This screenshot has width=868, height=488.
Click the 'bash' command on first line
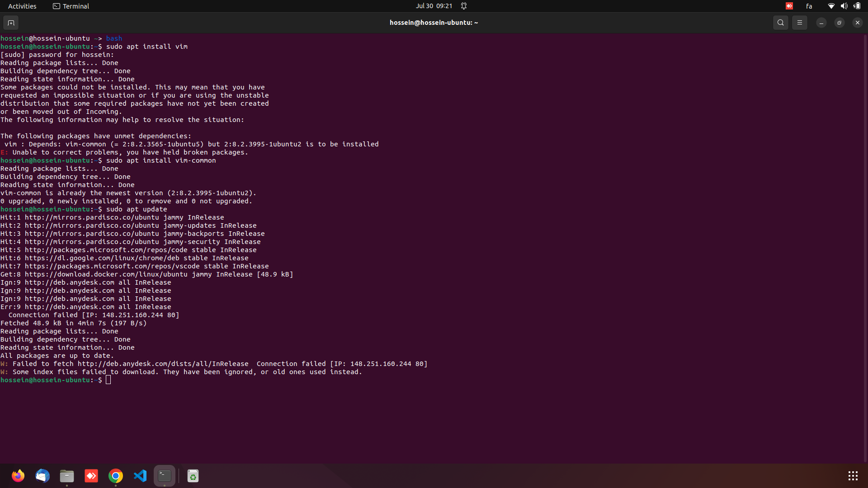click(114, 38)
